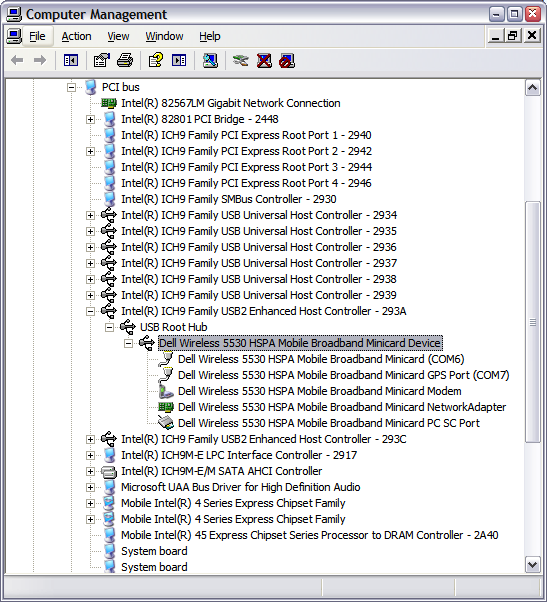Expand USB Universal Host Controller 2939
The width and height of the screenshot is (547, 602).
tap(90, 295)
